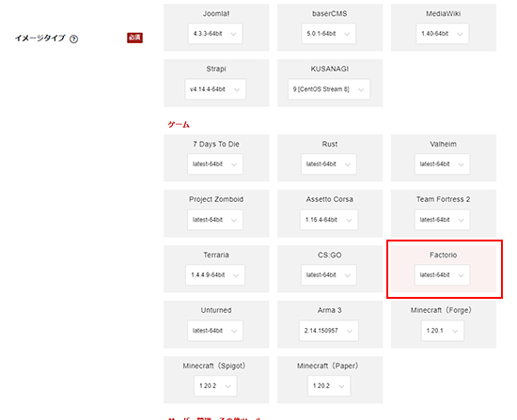Open the KUSANAGI CentOS Stream 8 dropdown
The width and height of the screenshot is (517, 420).
click(x=329, y=89)
